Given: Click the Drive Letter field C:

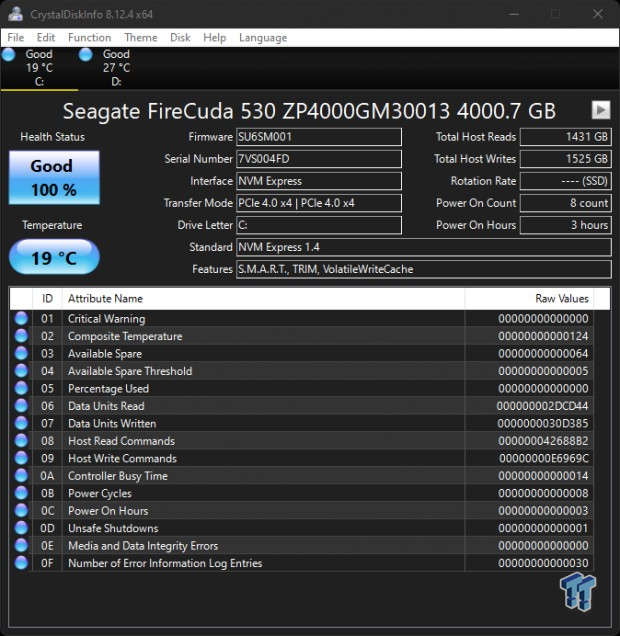Looking at the screenshot, I should [x=319, y=225].
